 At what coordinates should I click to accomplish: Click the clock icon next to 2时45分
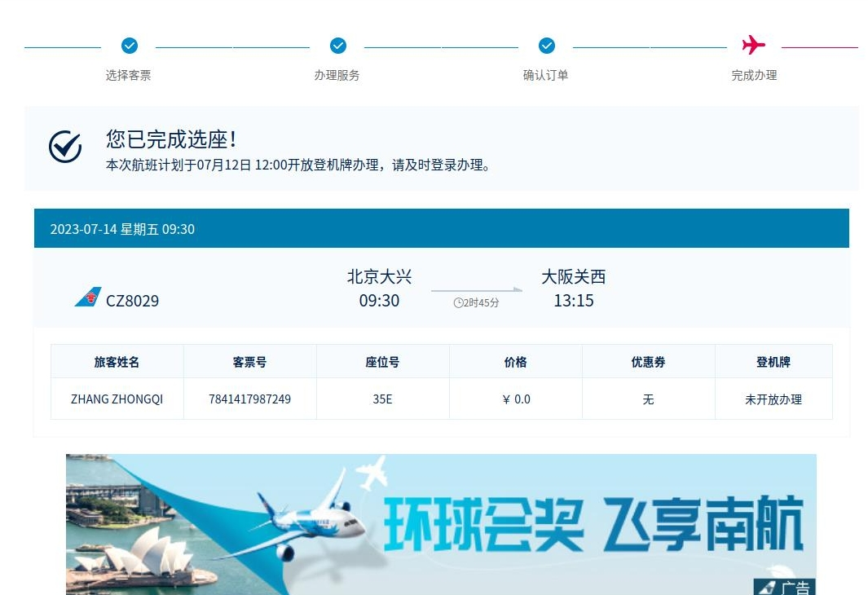pyautogui.click(x=458, y=303)
